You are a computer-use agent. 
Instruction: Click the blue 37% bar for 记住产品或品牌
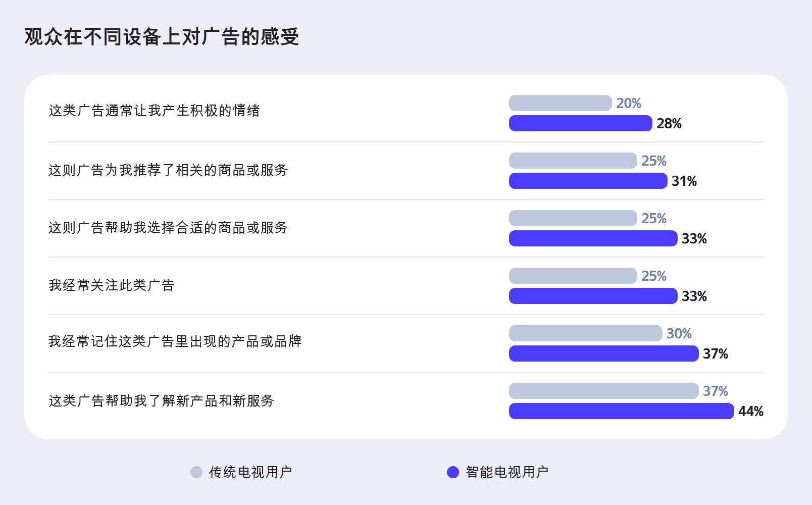[x=603, y=353]
